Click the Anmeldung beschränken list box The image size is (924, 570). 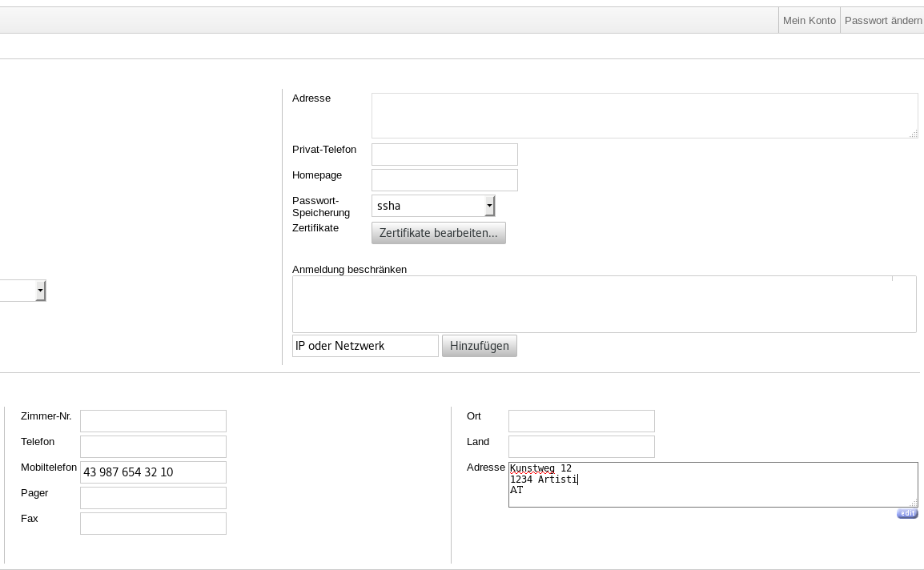[604, 304]
